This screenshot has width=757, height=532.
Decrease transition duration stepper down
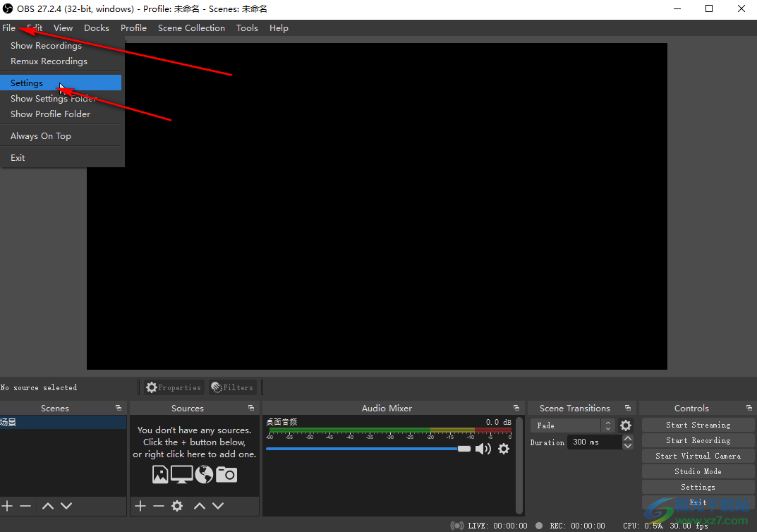point(628,446)
